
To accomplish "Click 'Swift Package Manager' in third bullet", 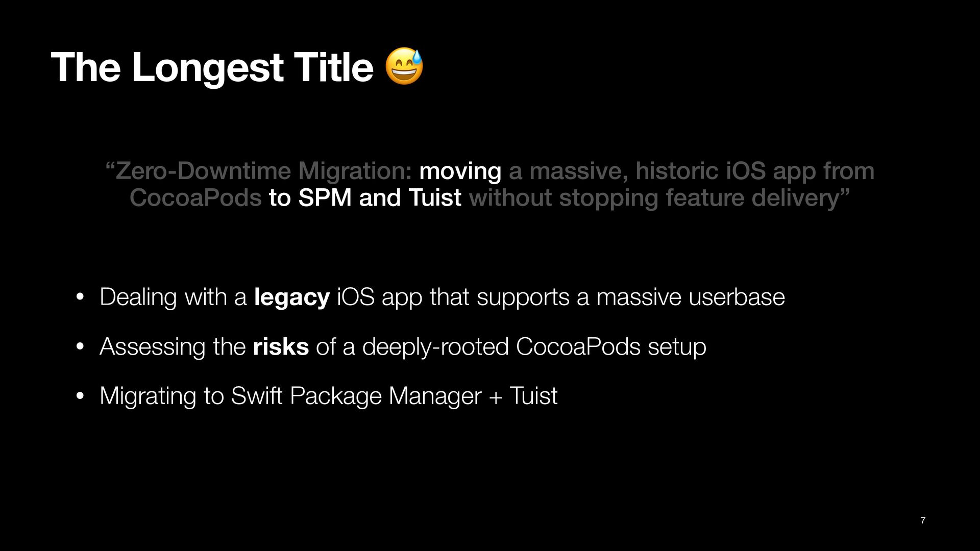I will click(x=356, y=396).
